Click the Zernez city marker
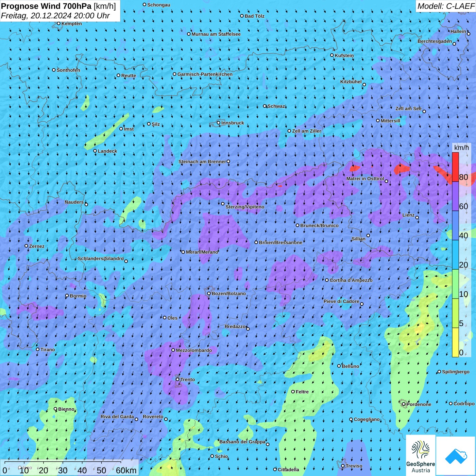This screenshot has width=476, height=476. coord(27,246)
